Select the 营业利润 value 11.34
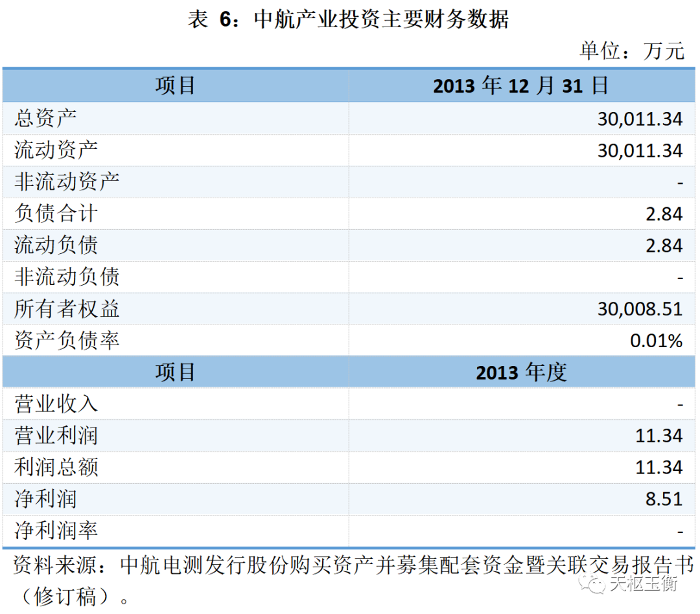This screenshot has height=614, width=700. (x=659, y=436)
